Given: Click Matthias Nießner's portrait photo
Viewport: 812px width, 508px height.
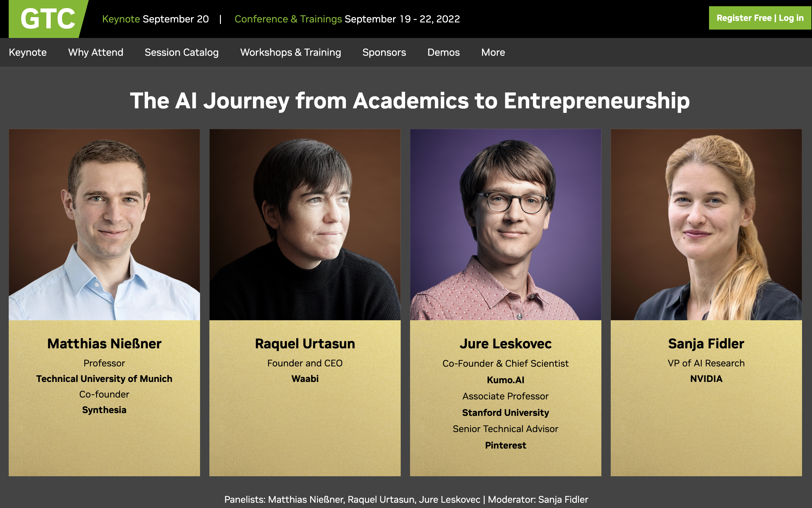Looking at the screenshot, I should tap(105, 224).
